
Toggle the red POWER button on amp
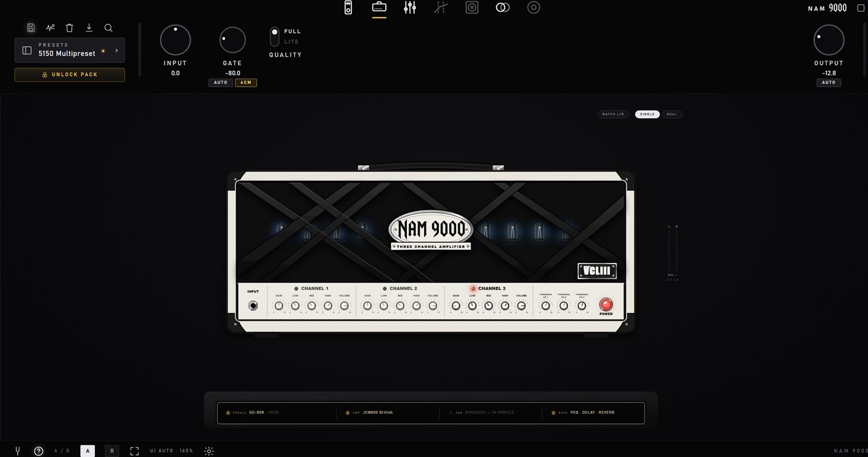tap(606, 304)
